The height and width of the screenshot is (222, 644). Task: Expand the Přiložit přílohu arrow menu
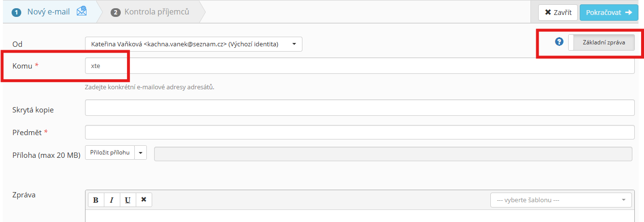140,153
